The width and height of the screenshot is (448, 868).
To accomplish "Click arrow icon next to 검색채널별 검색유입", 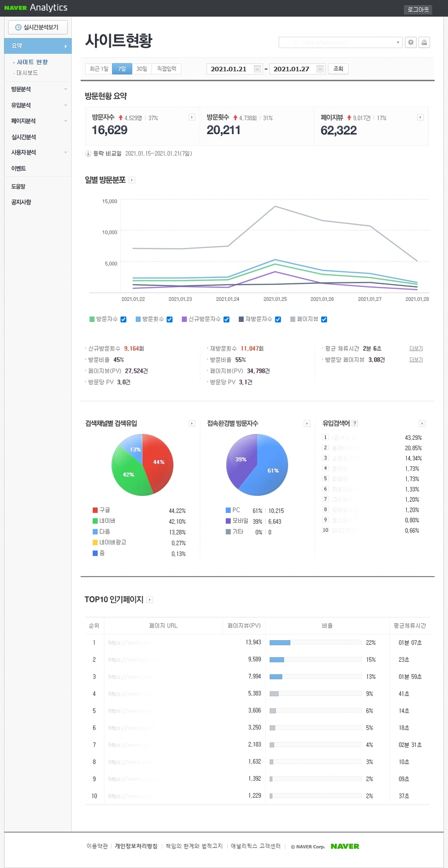I will (192, 423).
